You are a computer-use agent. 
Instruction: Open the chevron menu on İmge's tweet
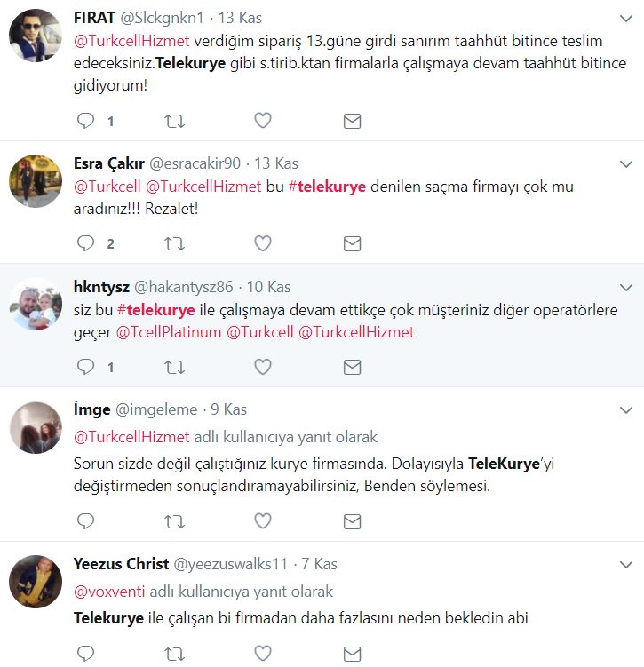pos(626,410)
